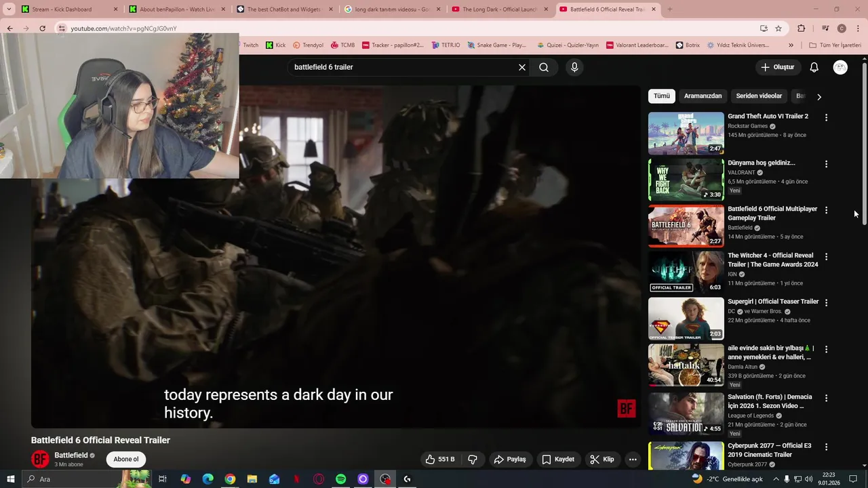
Task: Expand overflowed bookmarks chevron
Action: [791, 45]
